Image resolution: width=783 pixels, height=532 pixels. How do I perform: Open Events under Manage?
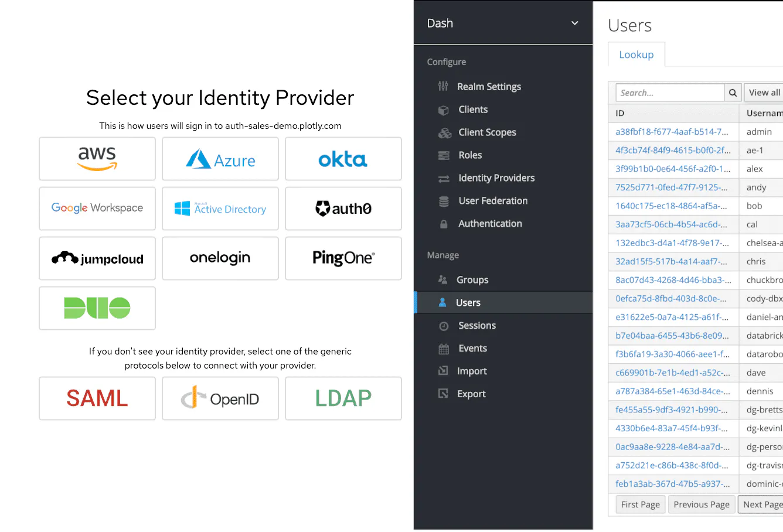(472, 349)
